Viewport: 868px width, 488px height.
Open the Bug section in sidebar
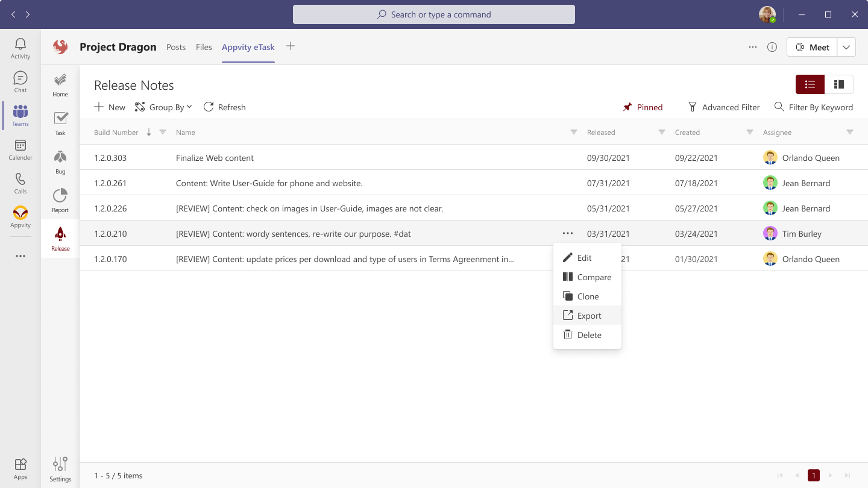(60, 161)
